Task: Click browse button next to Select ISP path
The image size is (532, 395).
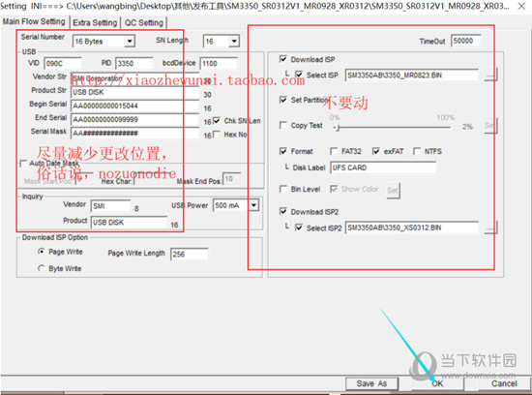Action: (x=490, y=75)
